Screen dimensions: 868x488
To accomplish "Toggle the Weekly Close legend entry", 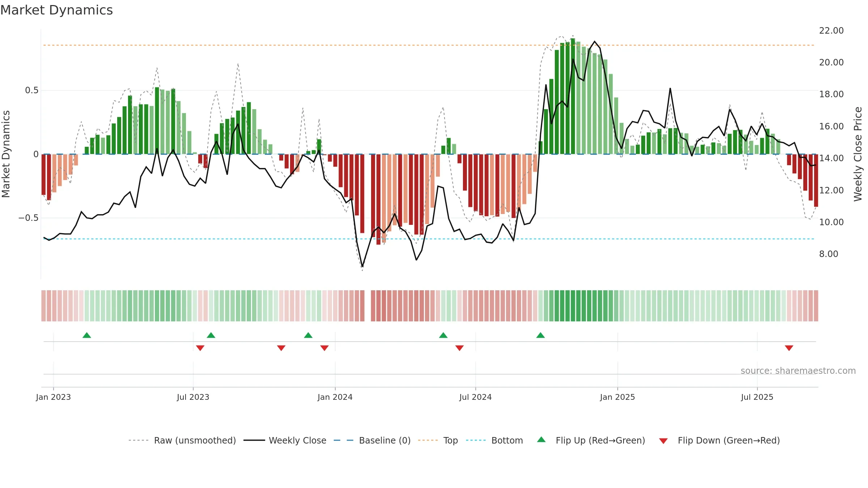I will pos(285,440).
